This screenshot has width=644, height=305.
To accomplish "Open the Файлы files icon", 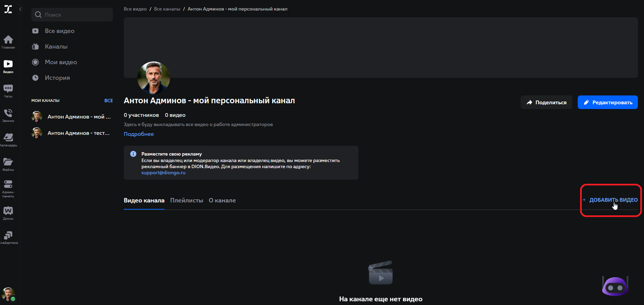I will point(8,164).
